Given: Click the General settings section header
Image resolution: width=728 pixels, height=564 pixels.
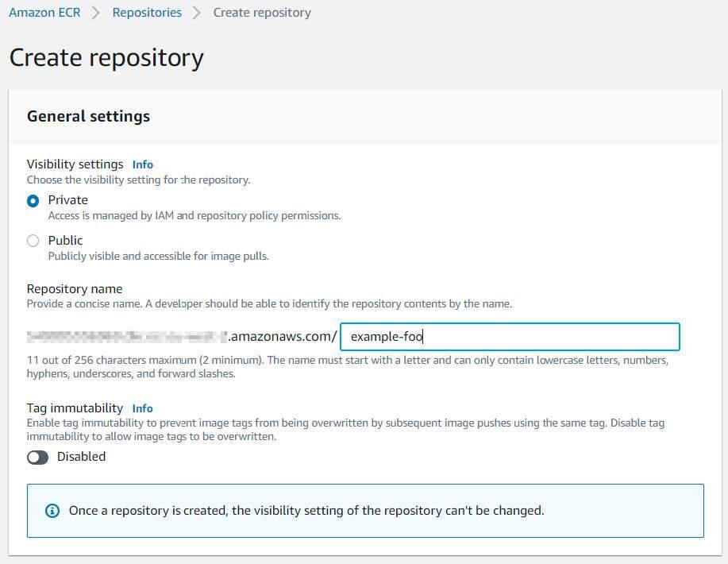Looking at the screenshot, I should (88, 116).
